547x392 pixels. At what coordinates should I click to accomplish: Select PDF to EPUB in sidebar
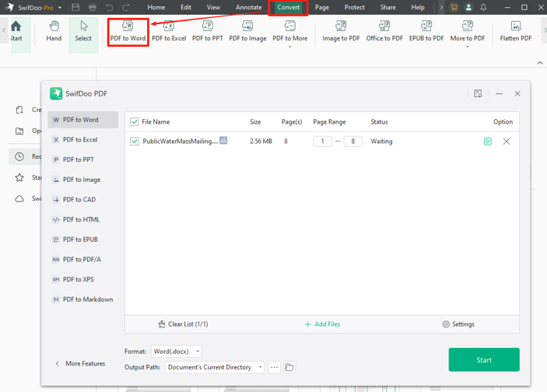(x=83, y=240)
